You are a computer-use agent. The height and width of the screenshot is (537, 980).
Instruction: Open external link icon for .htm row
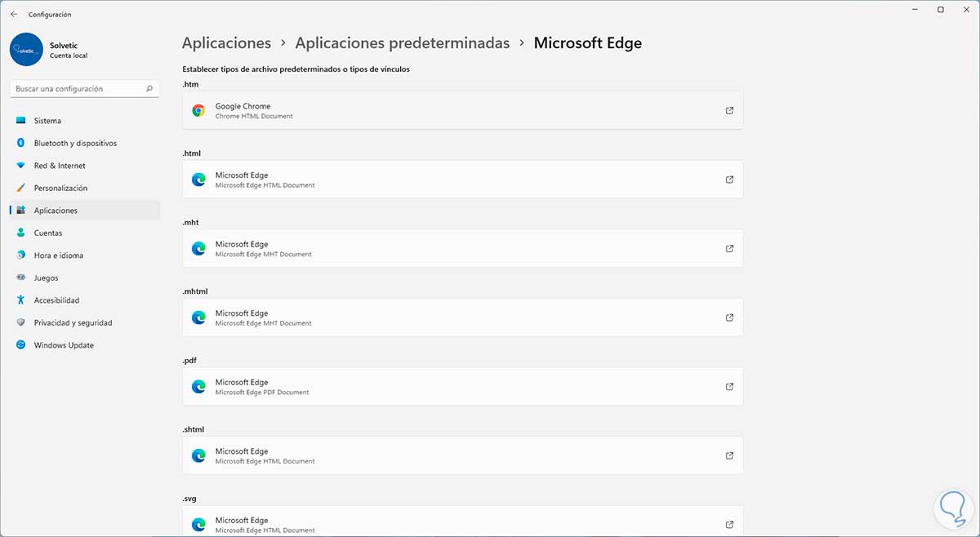(x=729, y=110)
